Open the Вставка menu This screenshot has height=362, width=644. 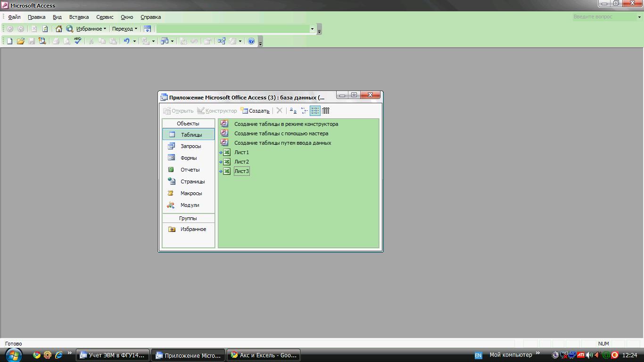pos(79,17)
